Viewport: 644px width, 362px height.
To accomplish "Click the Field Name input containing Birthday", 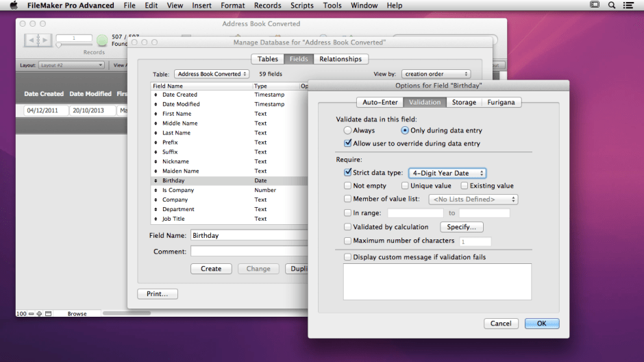I will coord(249,235).
